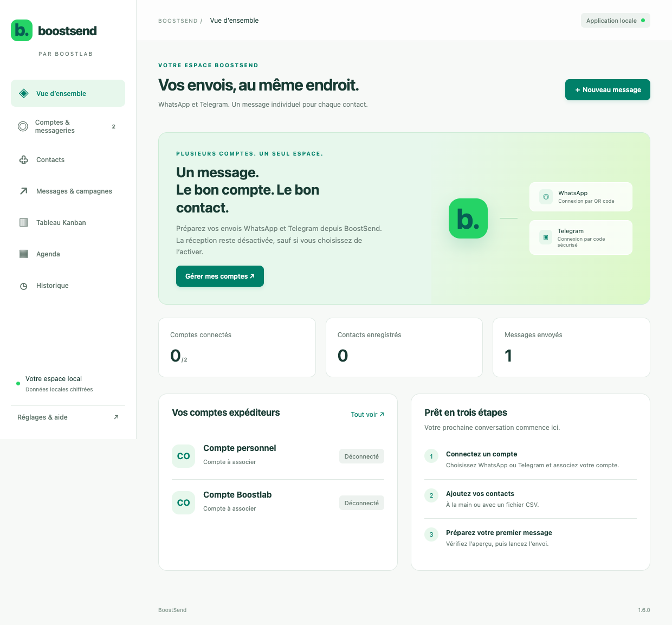Select the WhatsApp connexion par QR code card
Viewport: 672px width, 625px height.
click(x=581, y=197)
